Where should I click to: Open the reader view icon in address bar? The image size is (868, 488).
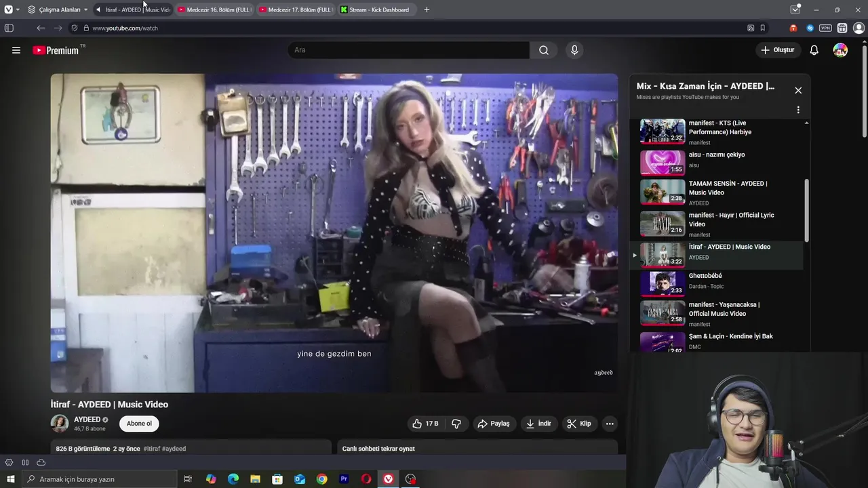751,28
